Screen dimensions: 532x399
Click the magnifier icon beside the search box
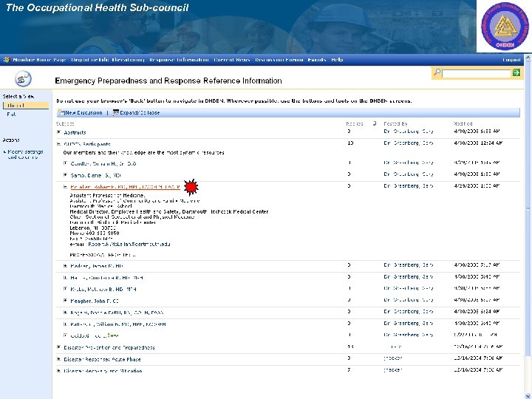point(438,73)
